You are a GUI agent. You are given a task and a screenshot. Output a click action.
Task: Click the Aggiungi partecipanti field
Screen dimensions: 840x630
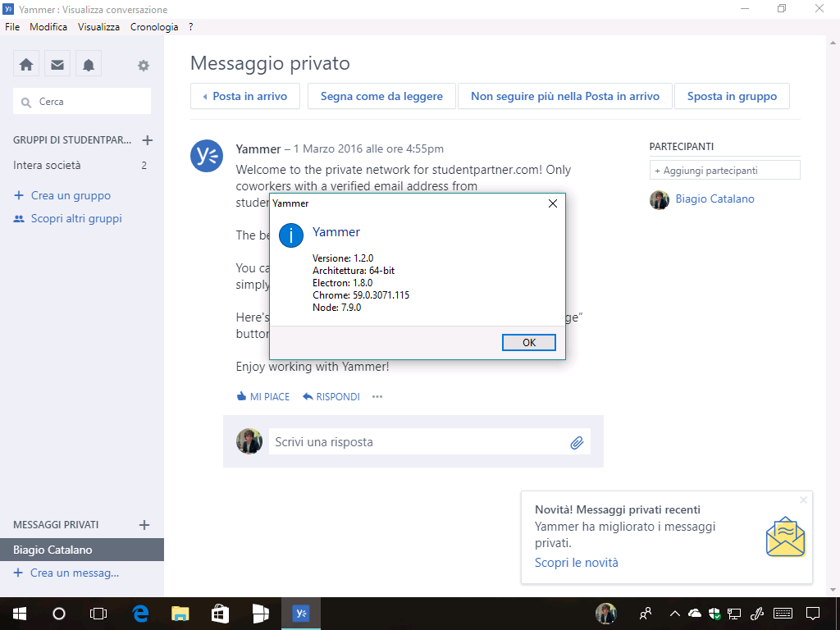tap(725, 171)
